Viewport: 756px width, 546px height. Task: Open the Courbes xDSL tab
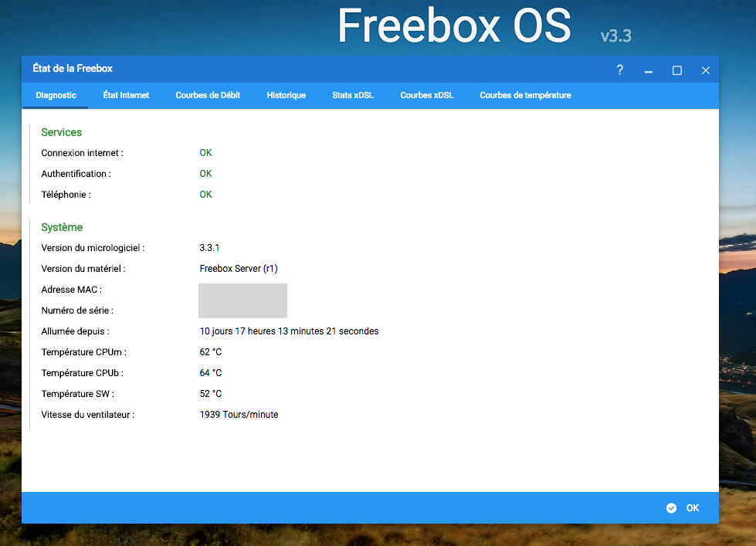(x=427, y=95)
